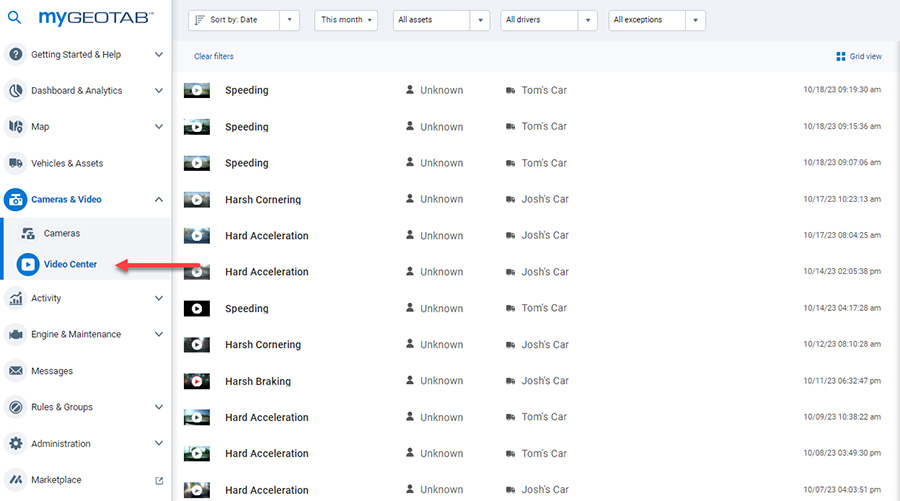Click the search magnifier icon

coord(14,17)
